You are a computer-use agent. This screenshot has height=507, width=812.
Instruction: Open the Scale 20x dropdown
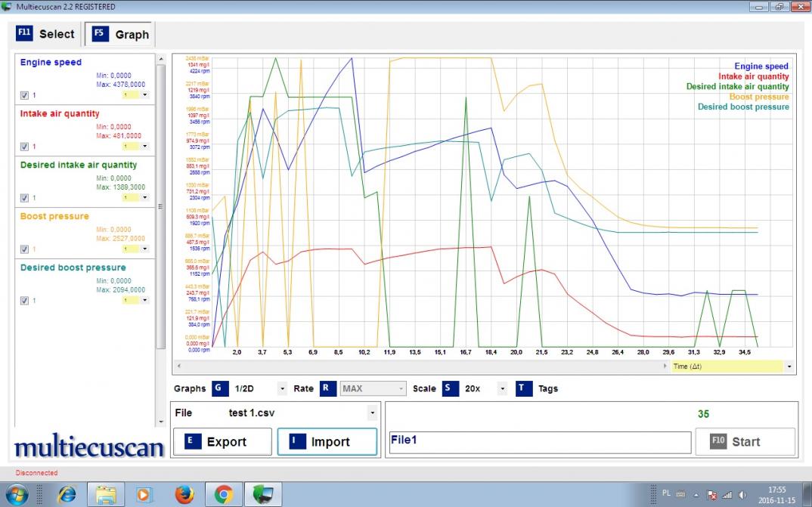pyautogui.click(x=503, y=389)
